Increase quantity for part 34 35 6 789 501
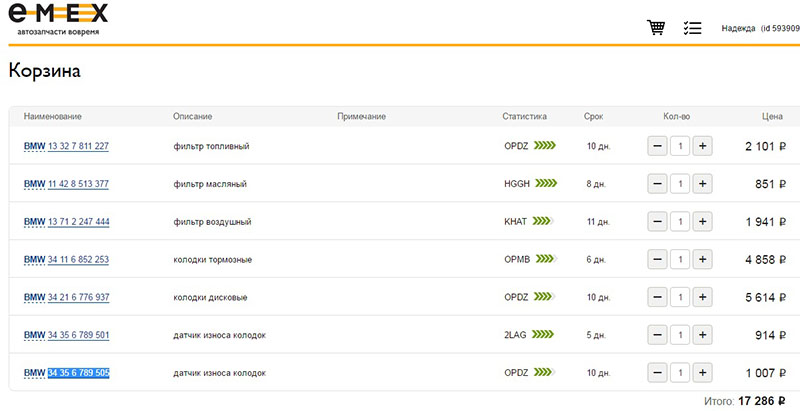The height and width of the screenshot is (411, 800). [703, 335]
